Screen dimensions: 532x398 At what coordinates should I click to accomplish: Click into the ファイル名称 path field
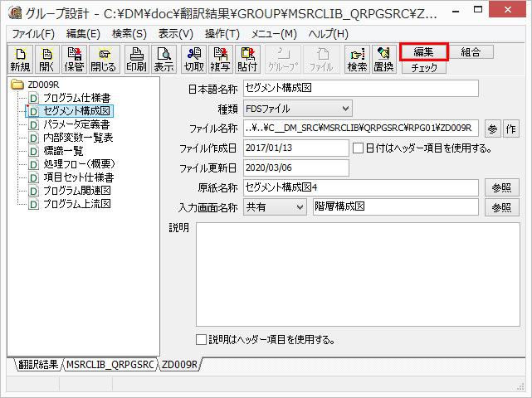point(361,129)
